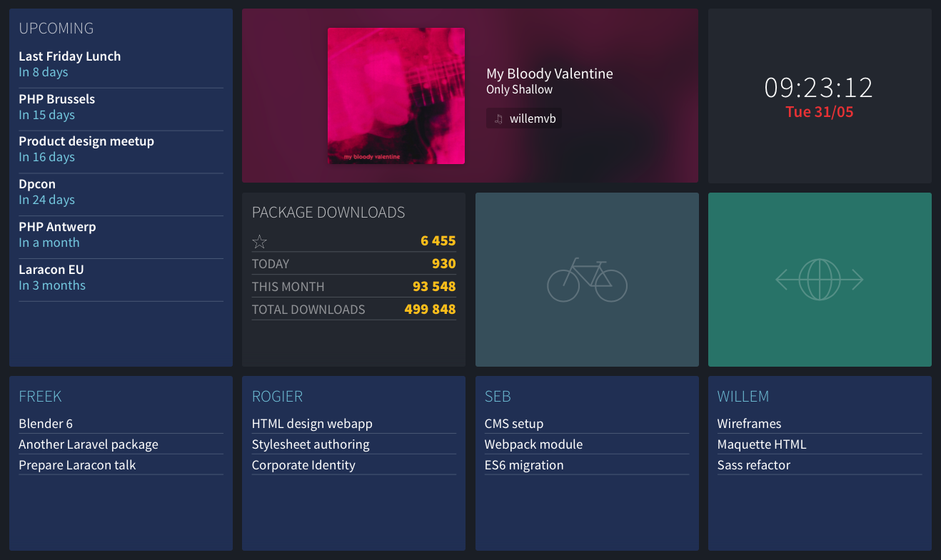Click the PACKAGE DOWNLOADS heading

(x=328, y=213)
